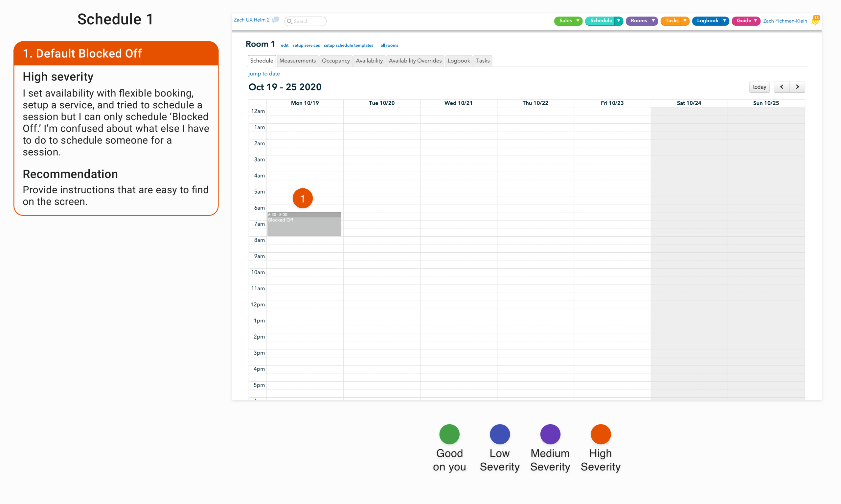This screenshot has width=841, height=504.
Task: Go to the previous week with the left arrow
Action: pos(782,87)
